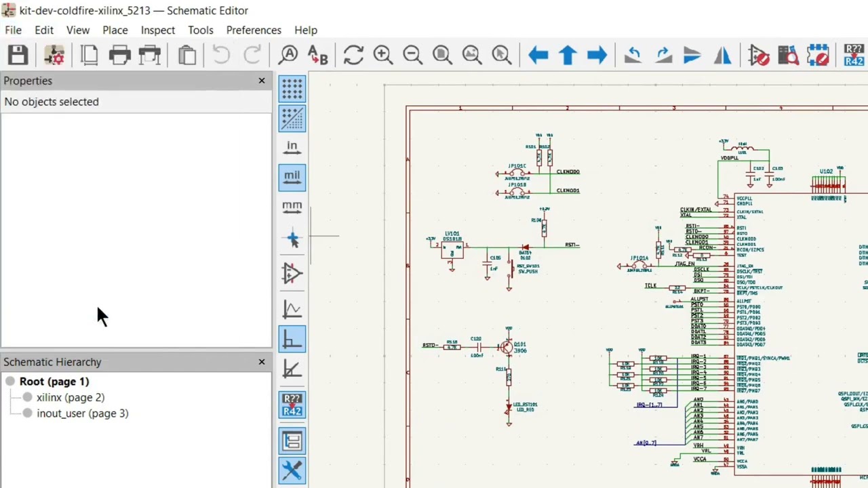The width and height of the screenshot is (868, 488).
Task: Toggle the hierarchy navigator panel icon
Action: coord(292,441)
